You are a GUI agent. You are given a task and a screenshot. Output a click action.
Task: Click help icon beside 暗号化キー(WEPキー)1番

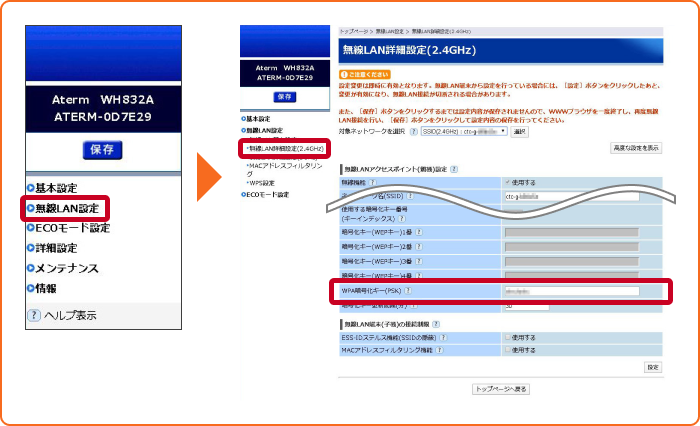tap(419, 231)
